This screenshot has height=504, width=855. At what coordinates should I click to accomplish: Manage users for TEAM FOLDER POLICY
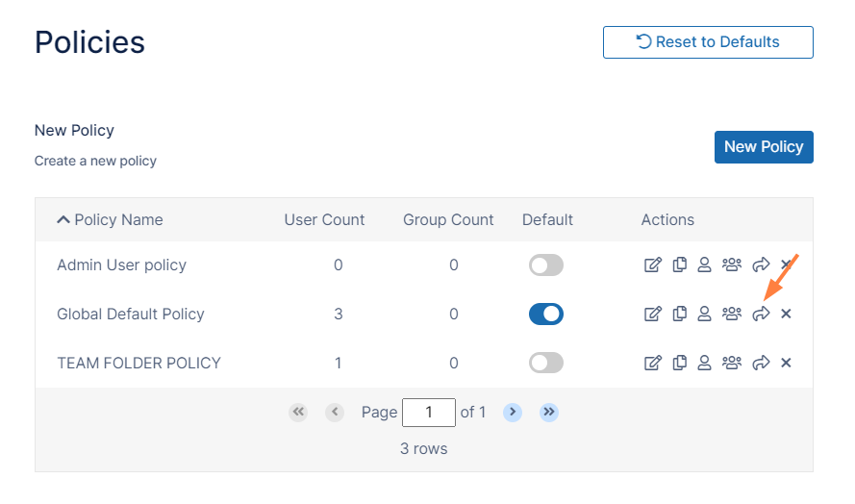click(x=704, y=363)
